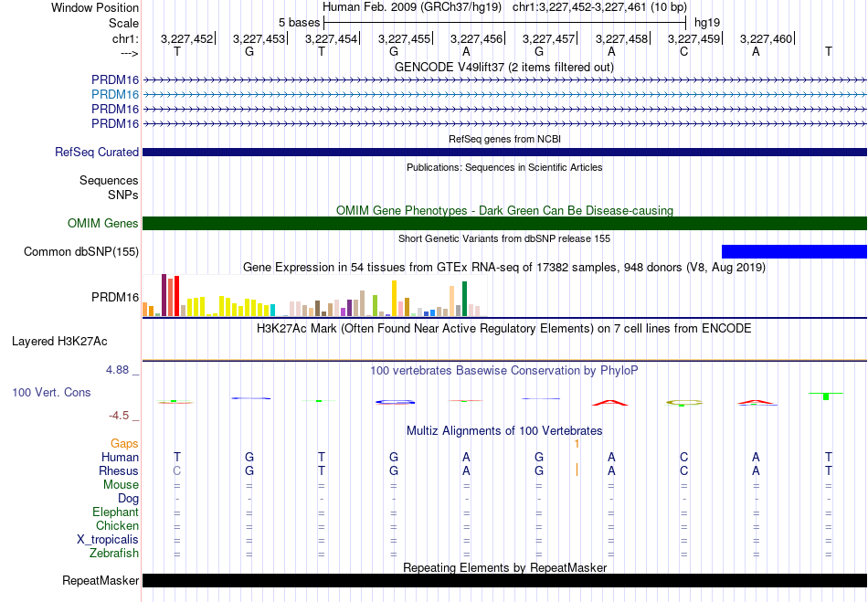The image size is (868, 602).
Task: Click the X_tropicalis alignment row label
Action: tap(108, 540)
